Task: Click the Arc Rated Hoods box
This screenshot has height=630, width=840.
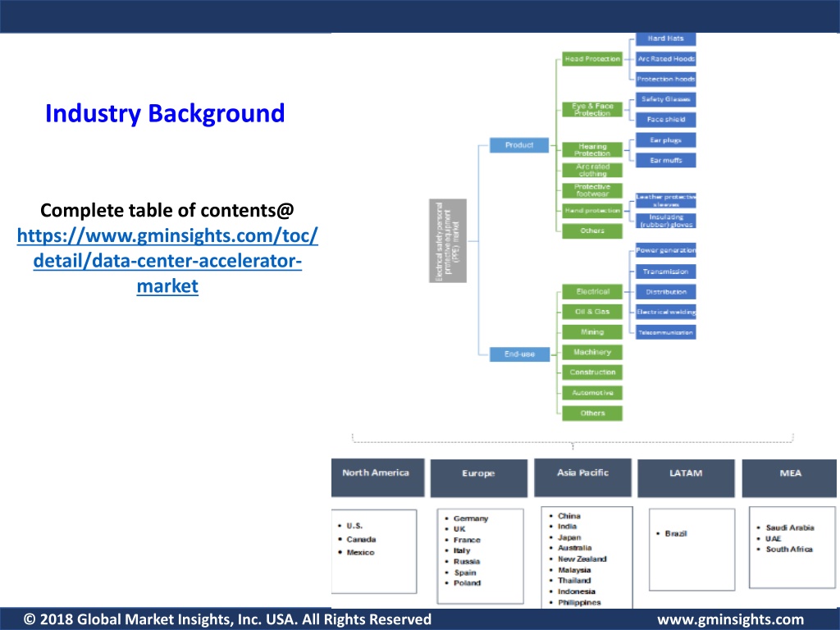Action: click(x=666, y=59)
